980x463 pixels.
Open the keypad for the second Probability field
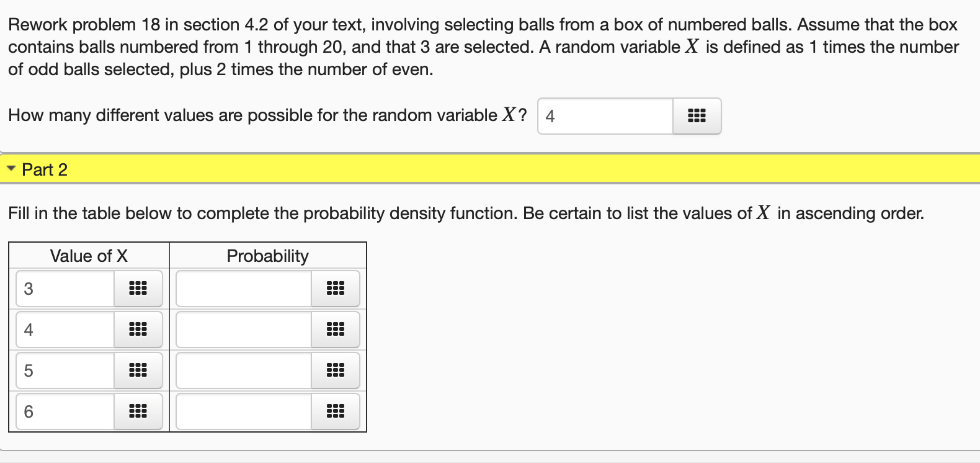coord(336,329)
